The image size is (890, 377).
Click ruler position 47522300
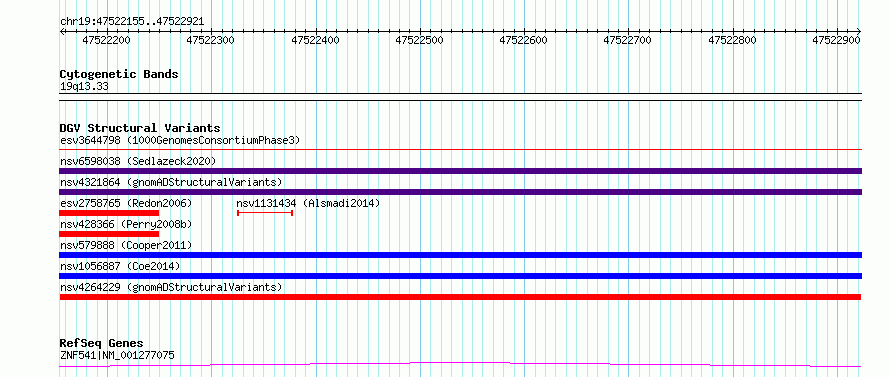pyautogui.click(x=211, y=40)
